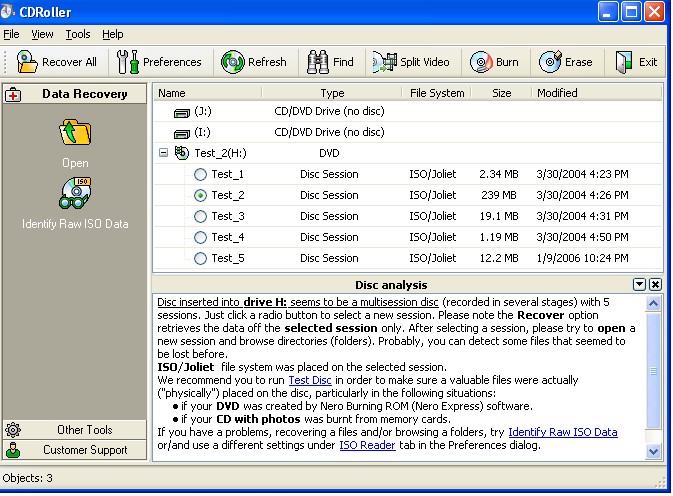Follow the Test Disc link
The height and width of the screenshot is (496, 673).
(x=312, y=381)
